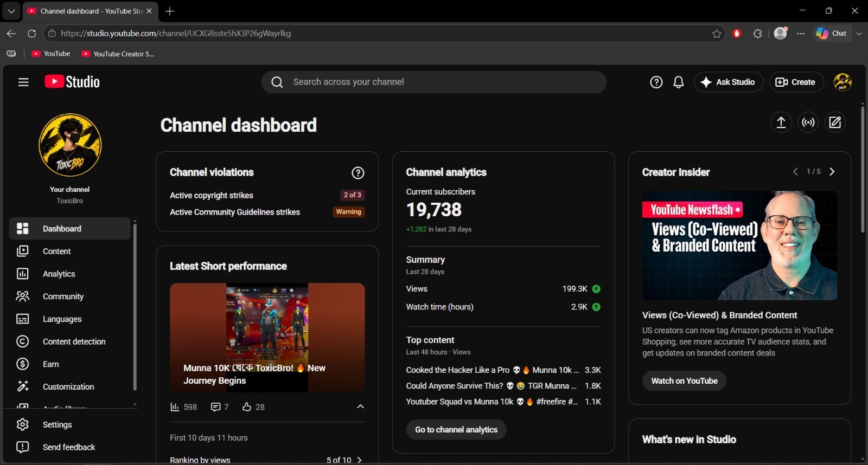Open Content detection in the sidebar
The width and height of the screenshot is (868, 465).
70,341
